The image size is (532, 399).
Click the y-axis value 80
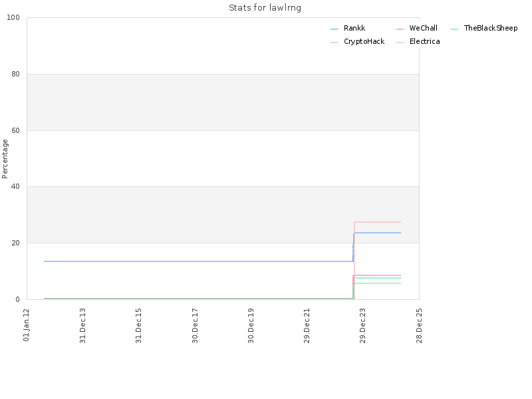click(x=15, y=74)
